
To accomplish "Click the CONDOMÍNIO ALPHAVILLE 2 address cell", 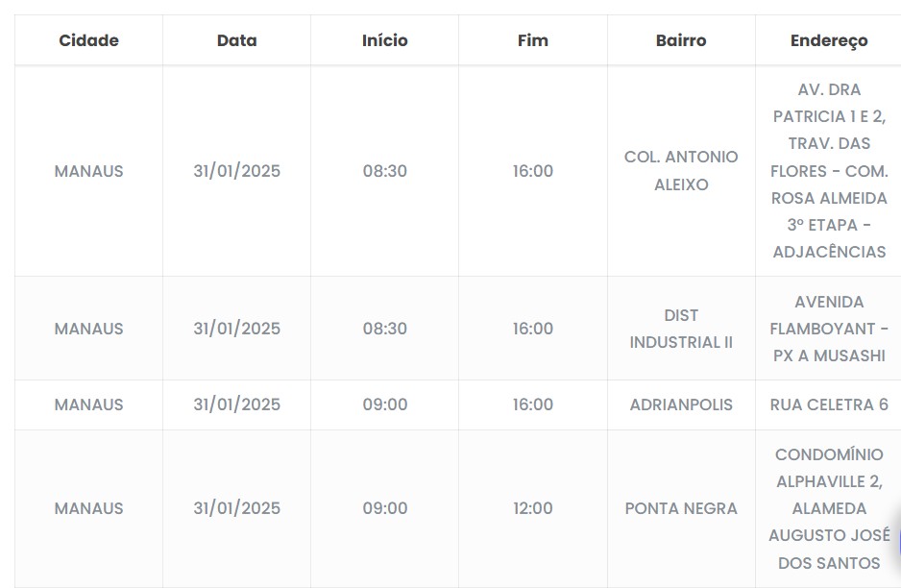I will tap(828, 508).
